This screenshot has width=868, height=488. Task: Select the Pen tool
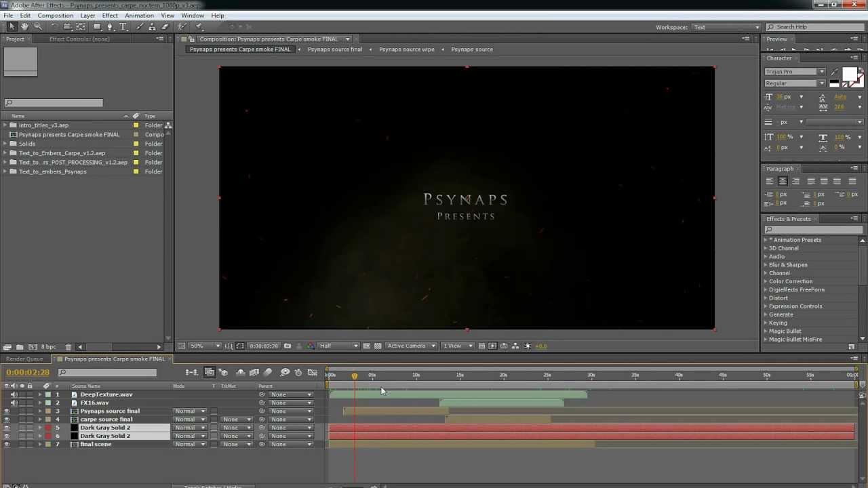(110, 26)
